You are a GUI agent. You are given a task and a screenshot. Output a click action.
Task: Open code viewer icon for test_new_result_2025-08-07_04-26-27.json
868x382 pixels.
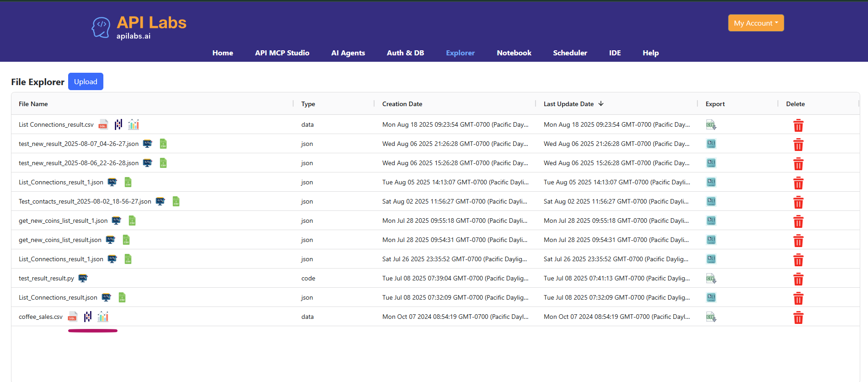147,144
